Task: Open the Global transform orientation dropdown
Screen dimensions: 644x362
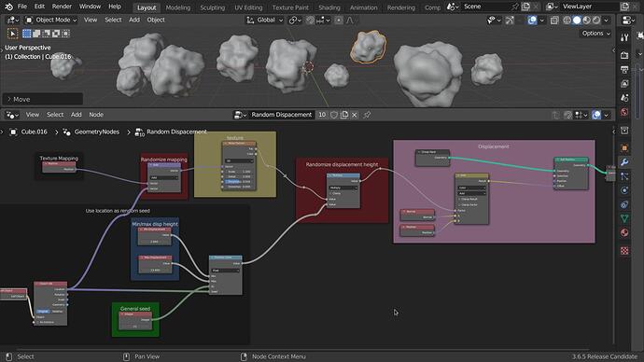Action: (265, 21)
